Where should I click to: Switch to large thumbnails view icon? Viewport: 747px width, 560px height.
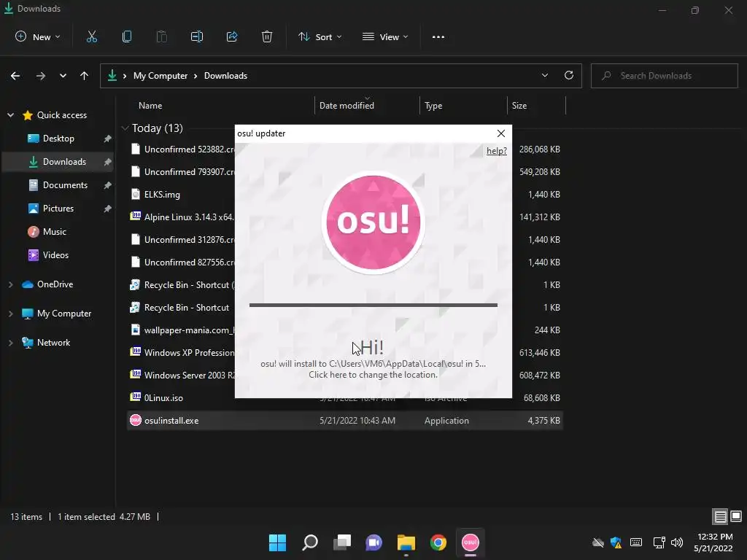click(x=736, y=516)
